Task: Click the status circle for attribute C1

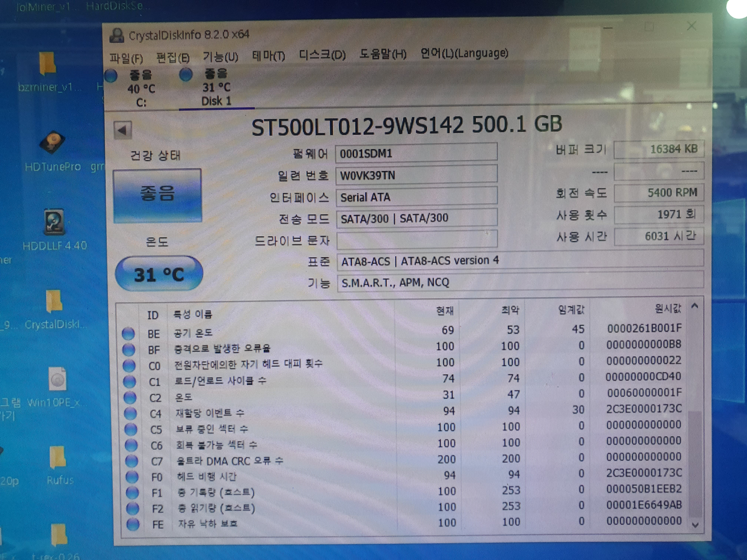Action: point(129,382)
